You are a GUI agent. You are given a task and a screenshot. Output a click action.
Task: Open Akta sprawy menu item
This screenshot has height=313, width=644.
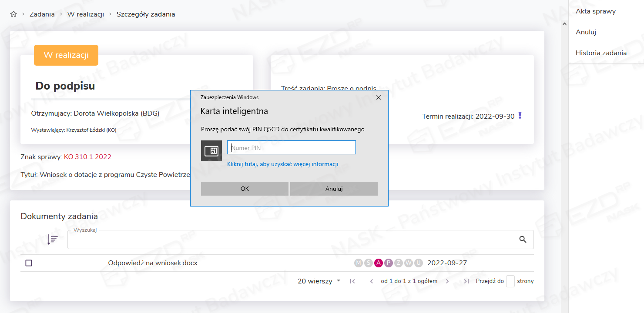click(x=595, y=11)
